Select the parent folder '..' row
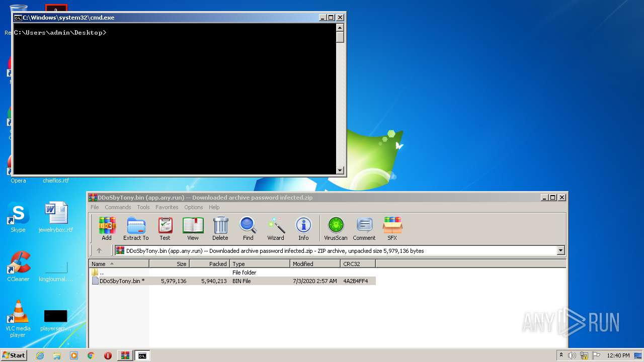 tap(233, 273)
